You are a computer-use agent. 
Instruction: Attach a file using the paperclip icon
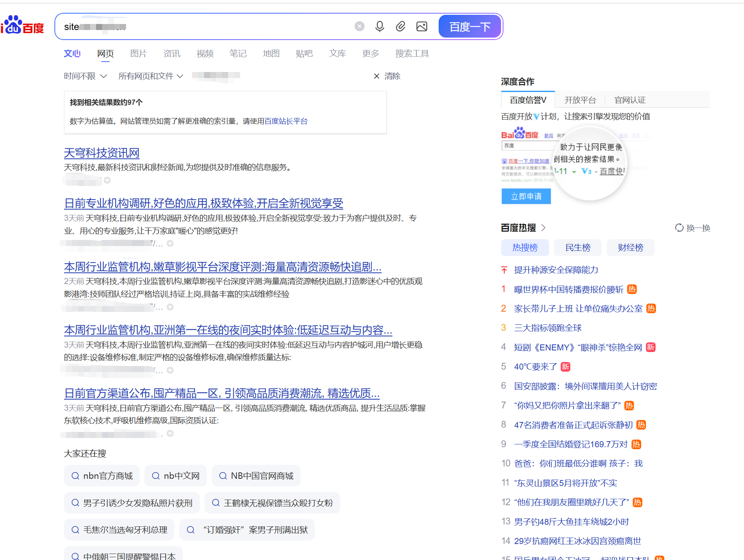click(401, 26)
